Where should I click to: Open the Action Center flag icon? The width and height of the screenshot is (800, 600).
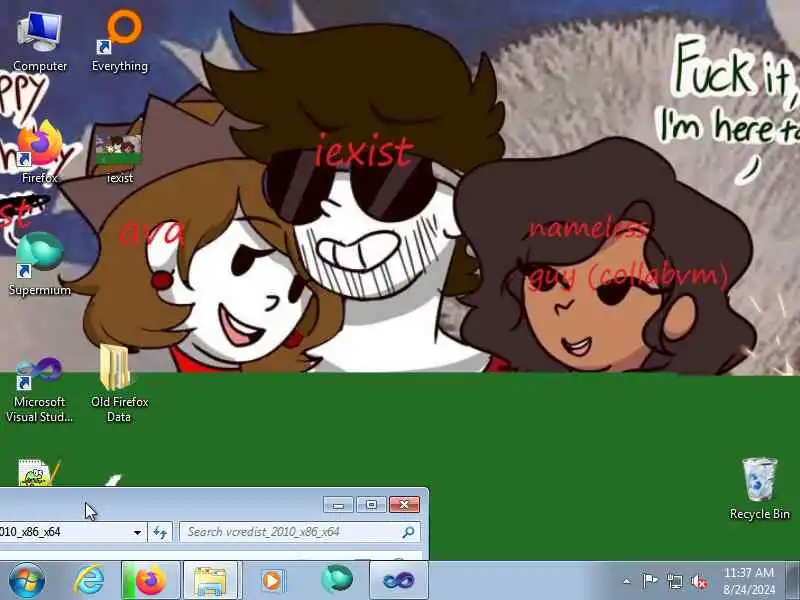click(x=649, y=581)
